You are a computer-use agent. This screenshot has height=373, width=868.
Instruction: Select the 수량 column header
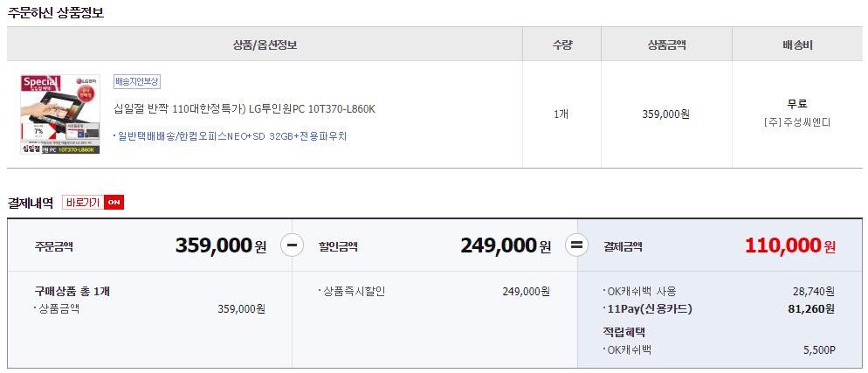tap(563, 45)
